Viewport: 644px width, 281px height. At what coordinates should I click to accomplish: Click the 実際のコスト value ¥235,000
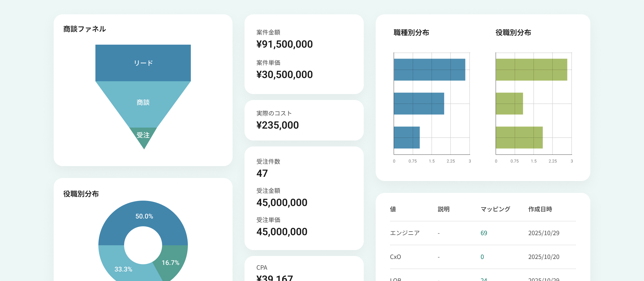[277, 125]
